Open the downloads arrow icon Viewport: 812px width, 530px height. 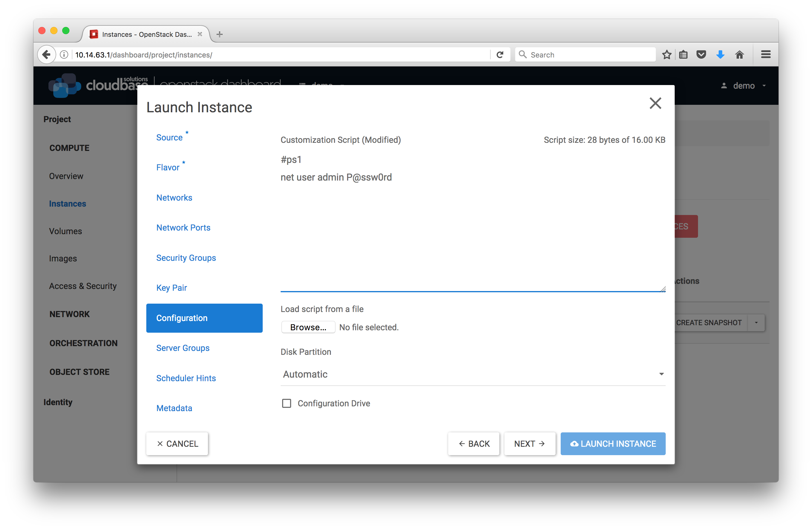point(720,54)
